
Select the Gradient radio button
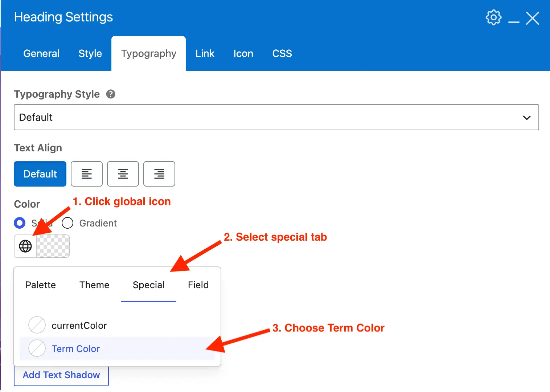click(67, 223)
